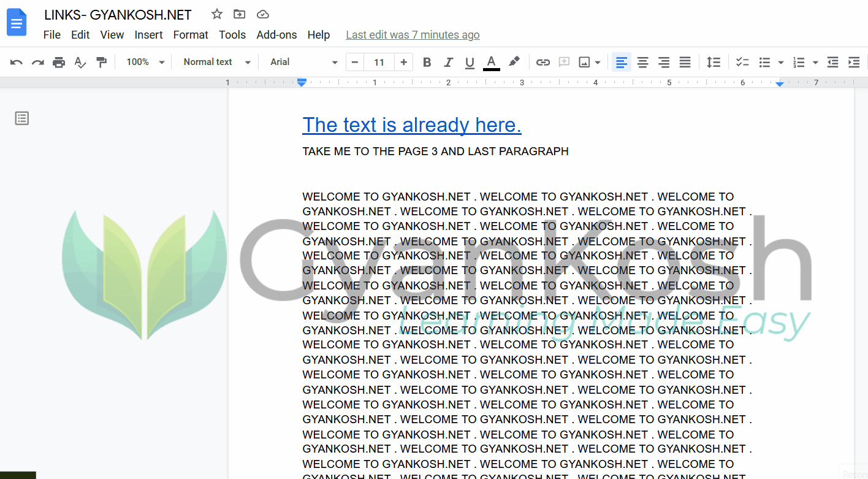This screenshot has width=868, height=479.
Task: Click the font size input field
Action: tap(379, 62)
